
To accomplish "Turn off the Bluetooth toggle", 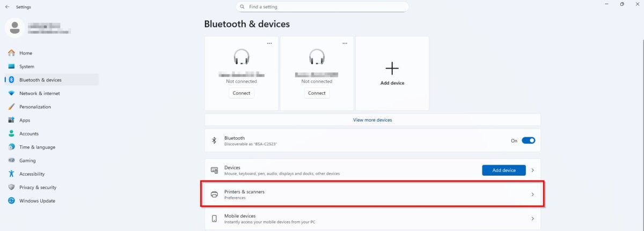I will coord(528,140).
